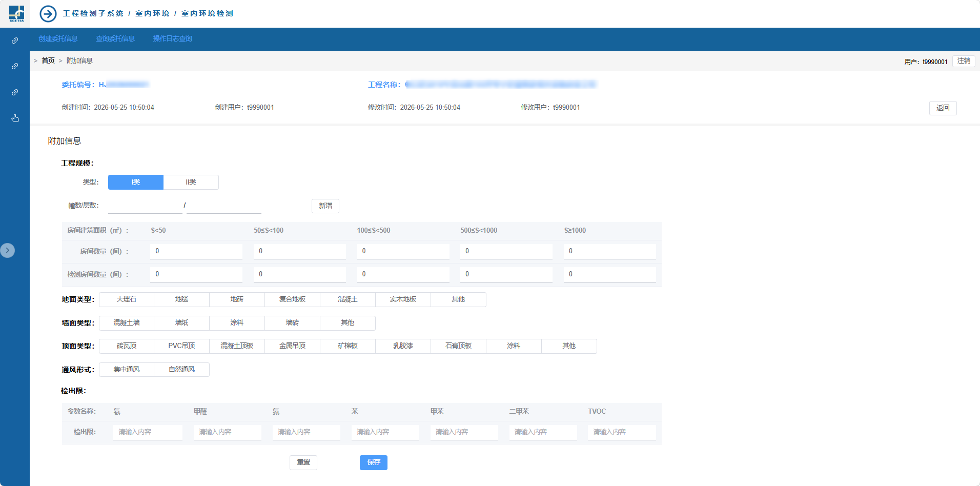
Task: Toggle 其他 in 地面类型 row
Action: click(459, 299)
